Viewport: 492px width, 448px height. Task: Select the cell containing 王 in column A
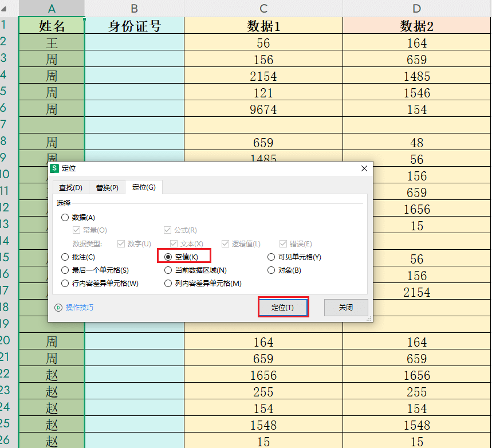tap(51, 42)
